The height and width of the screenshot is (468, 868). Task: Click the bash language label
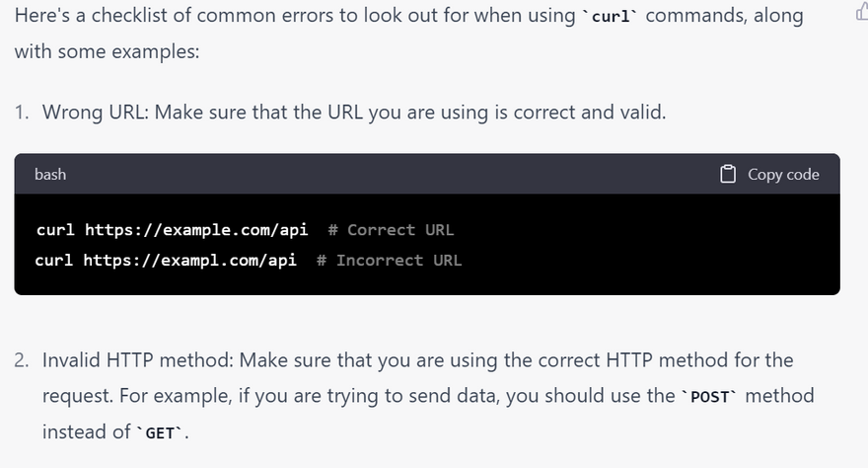(x=50, y=174)
